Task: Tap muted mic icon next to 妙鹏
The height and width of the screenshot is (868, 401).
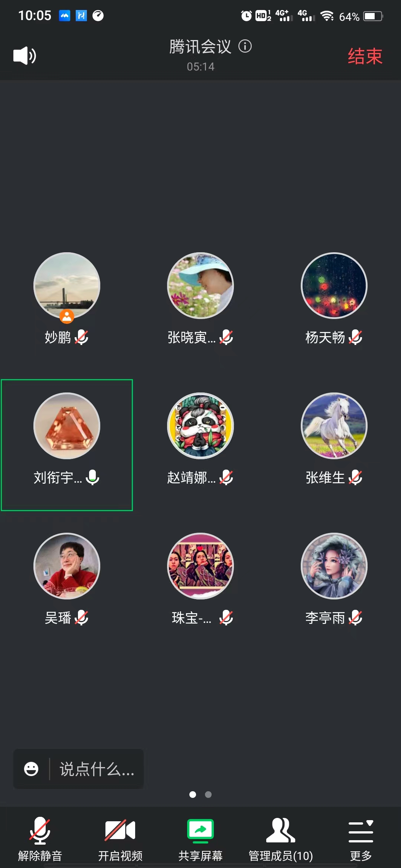Action: 81,337
